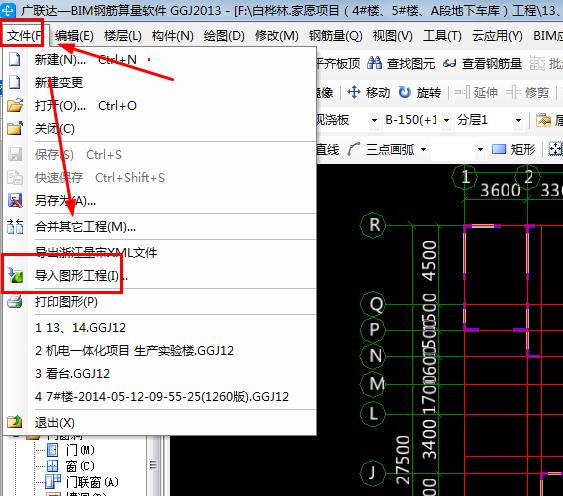Open the 绘图(D) menu
Viewport: 563px width, 496px height.
pos(224,36)
